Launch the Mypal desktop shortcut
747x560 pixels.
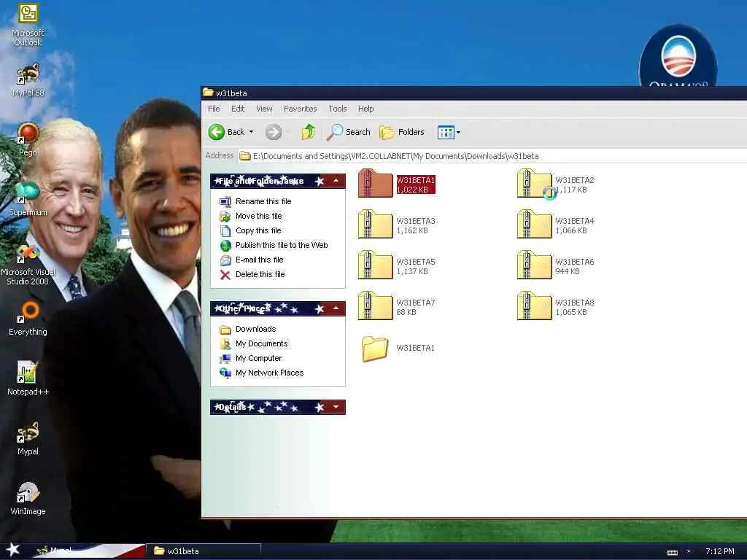coord(28,438)
